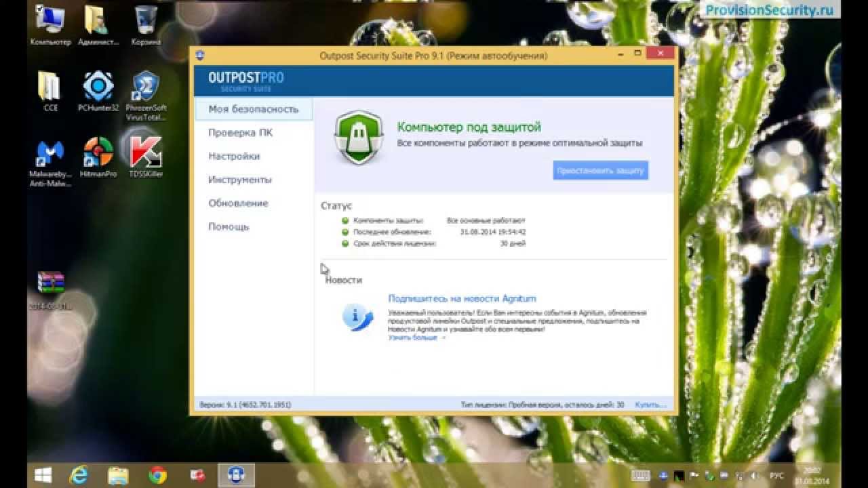This screenshot has width=868, height=488.
Task: Click the Тип лицензии: Пробная версия text
Action: 542,405
